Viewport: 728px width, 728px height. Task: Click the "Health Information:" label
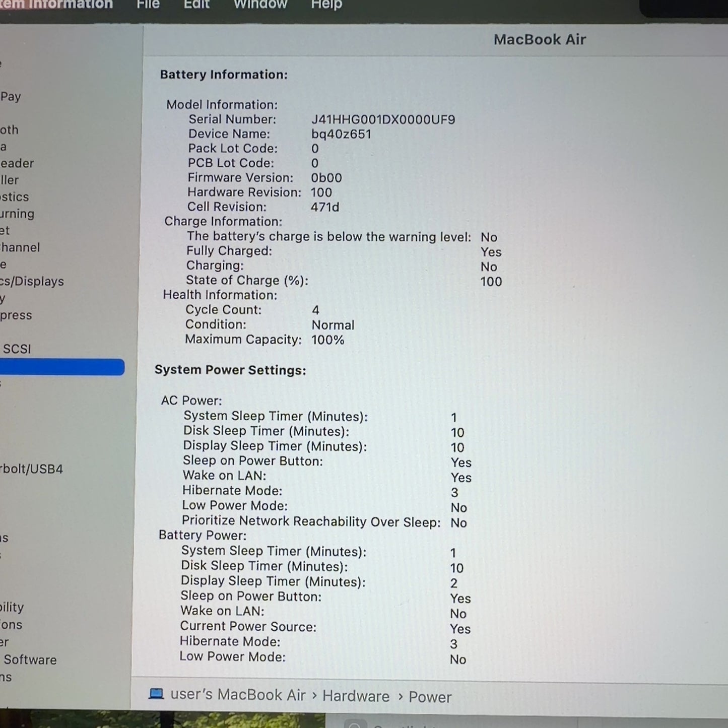pos(220,295)
